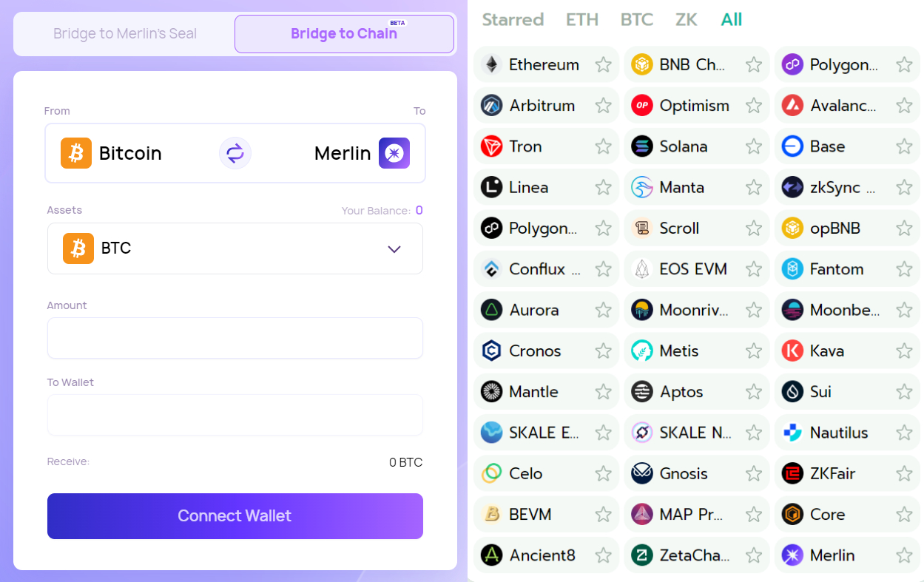
Task: Toggle the star next to Scroll
Action: click(x=754, y=229)
